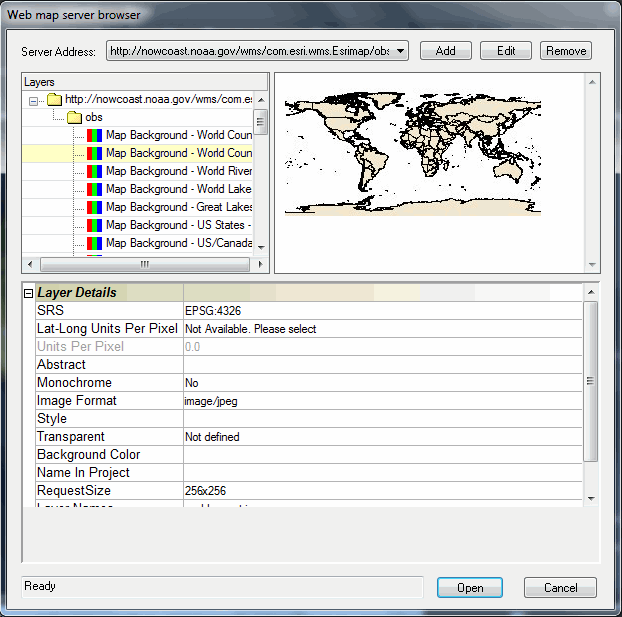Click the world map preview image

pos(413,154)
